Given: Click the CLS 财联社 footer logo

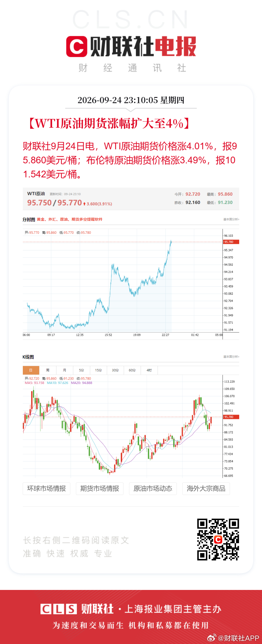Looking at the screenshot, I should [x=77, y=609].
